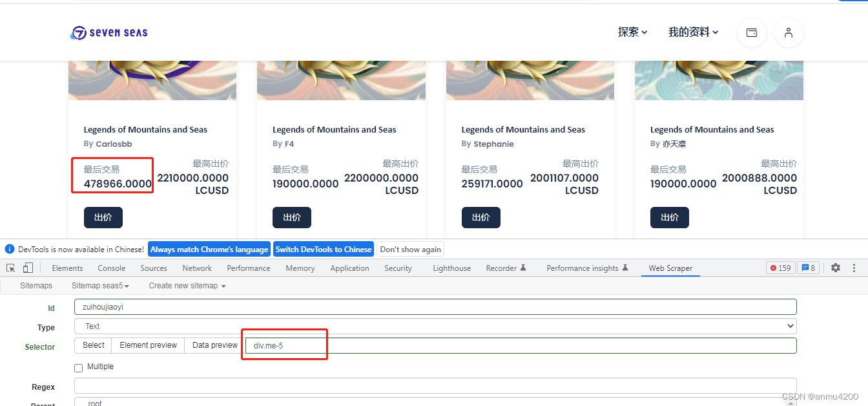Expand the 探索 menu

click(x=632, y=32)
